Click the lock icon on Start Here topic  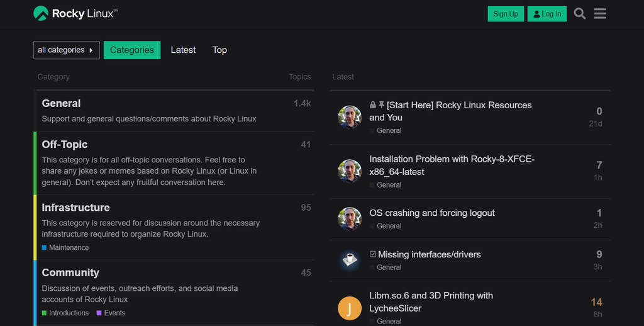373,105
